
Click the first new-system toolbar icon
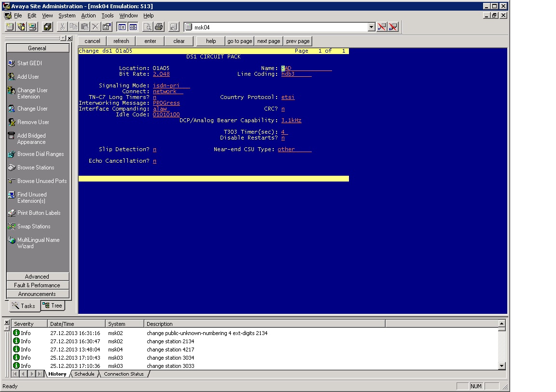(10, 27)
